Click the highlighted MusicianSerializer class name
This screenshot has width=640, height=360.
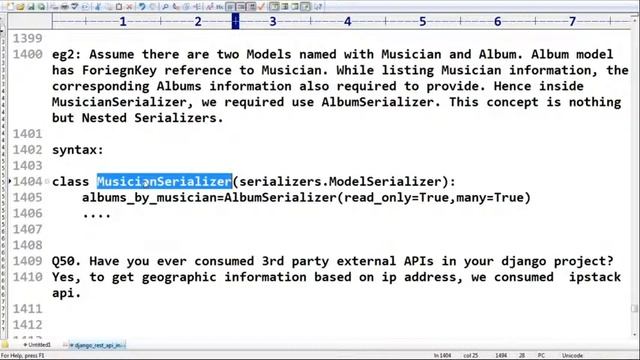click(164, 181)
